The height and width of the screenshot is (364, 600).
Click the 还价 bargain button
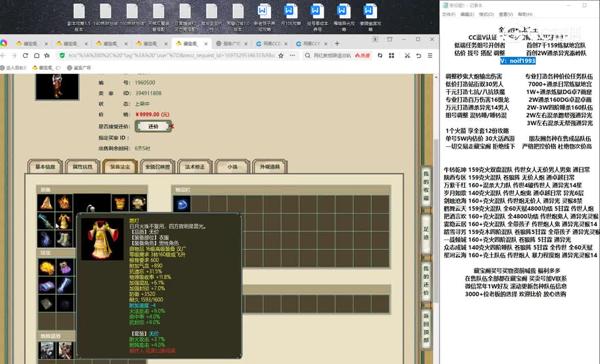[x=153, y=126]
